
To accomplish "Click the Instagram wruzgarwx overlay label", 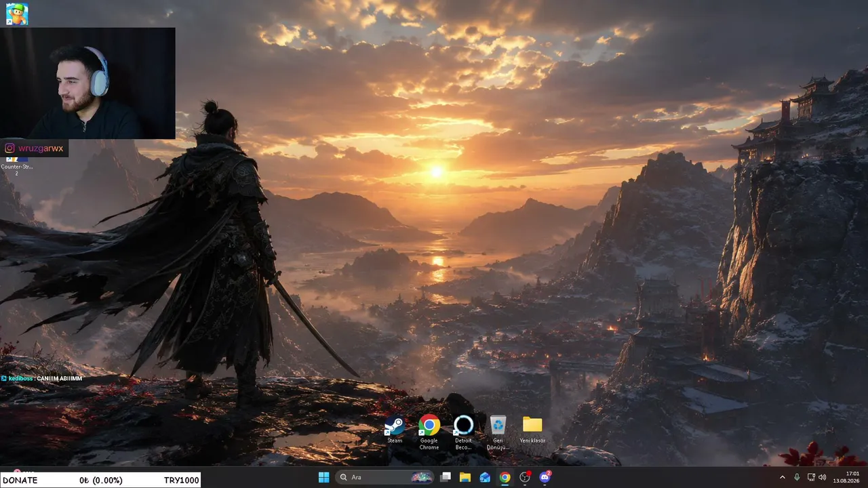I will 34,148.
